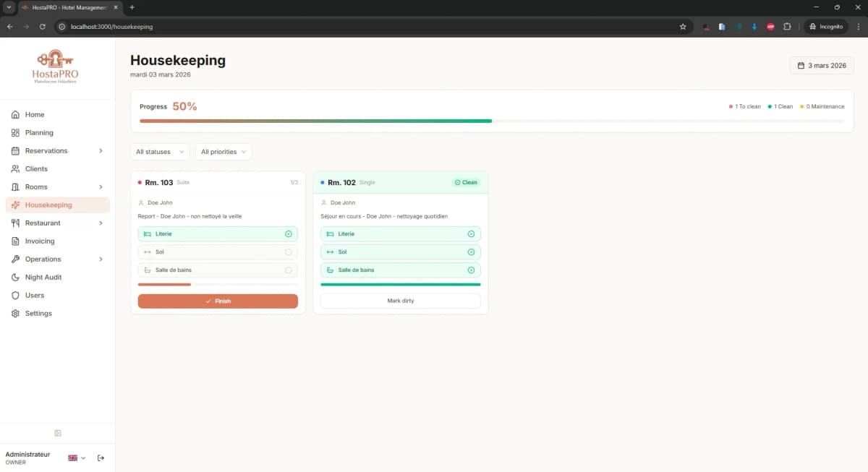This screenshot has height=472, width=868.
Task: Click the logout icon at bottom left
Action: pyautogui.click(x=101, y=458)
